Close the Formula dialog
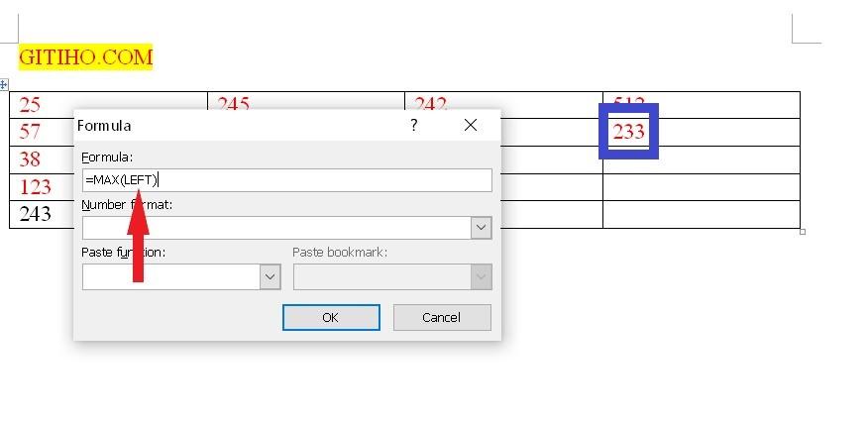Screen dimensions: 868x423 [x=471, y=125]
